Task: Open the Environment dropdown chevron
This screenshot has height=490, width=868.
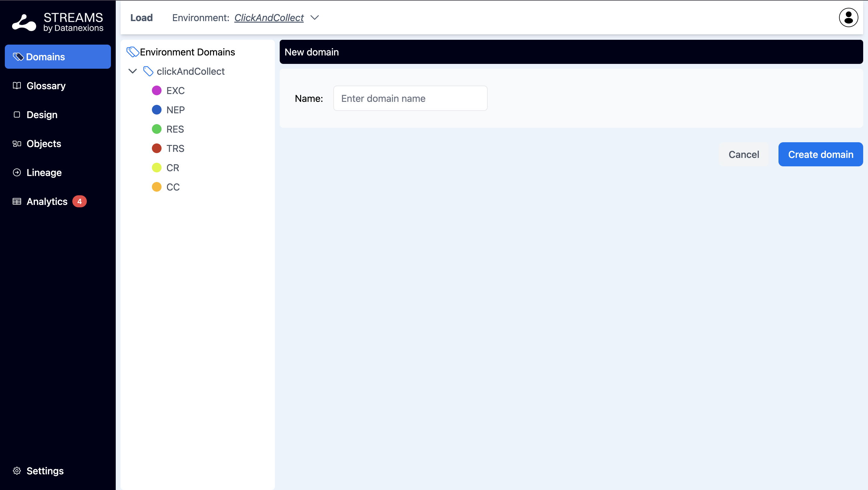Action: point(314,17)
